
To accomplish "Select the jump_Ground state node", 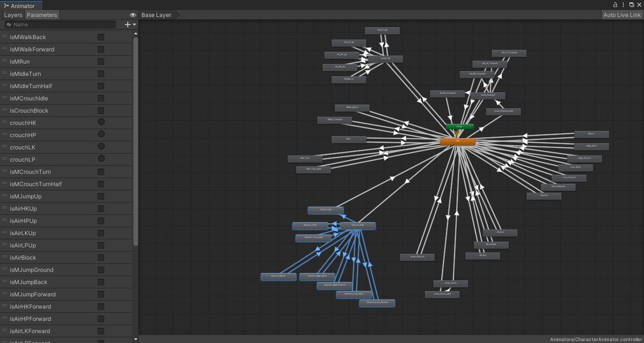I will (417, 257).
